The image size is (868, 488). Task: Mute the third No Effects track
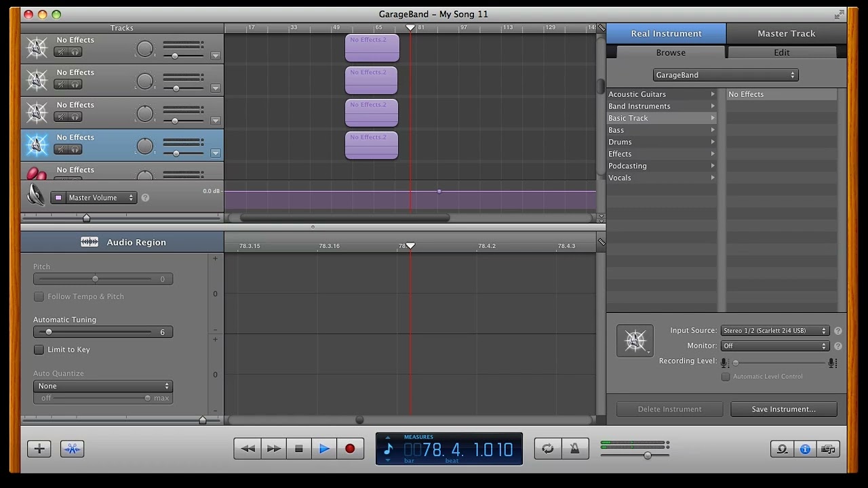point(61,117)
